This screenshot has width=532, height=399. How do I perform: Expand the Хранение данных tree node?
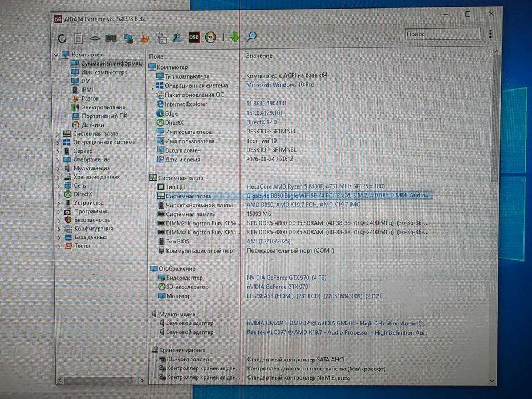tap(58, 177)
